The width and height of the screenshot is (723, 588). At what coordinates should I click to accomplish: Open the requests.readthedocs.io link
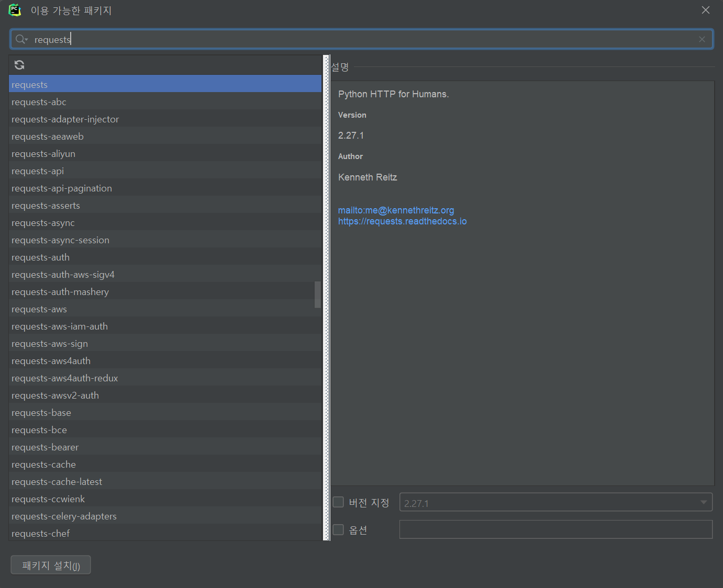click(402, 221)
